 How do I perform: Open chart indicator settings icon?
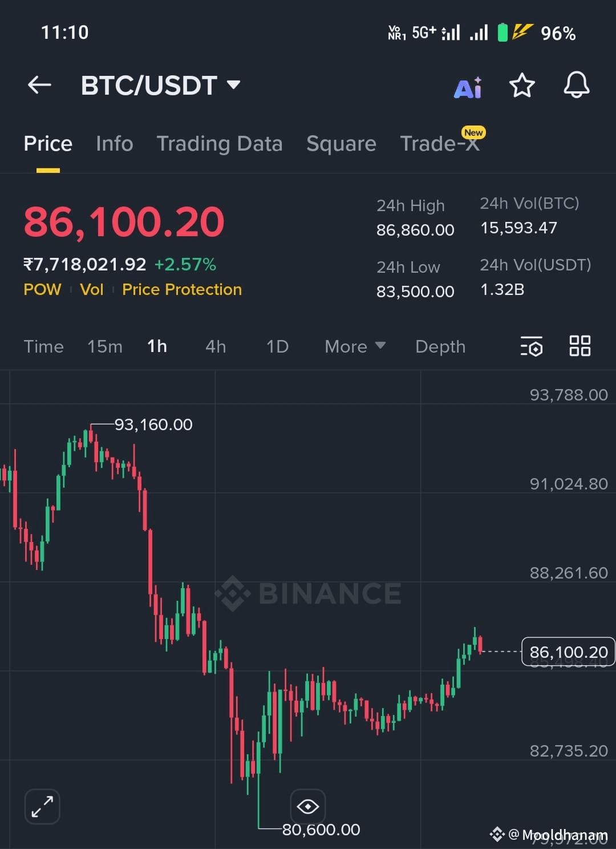532,346
